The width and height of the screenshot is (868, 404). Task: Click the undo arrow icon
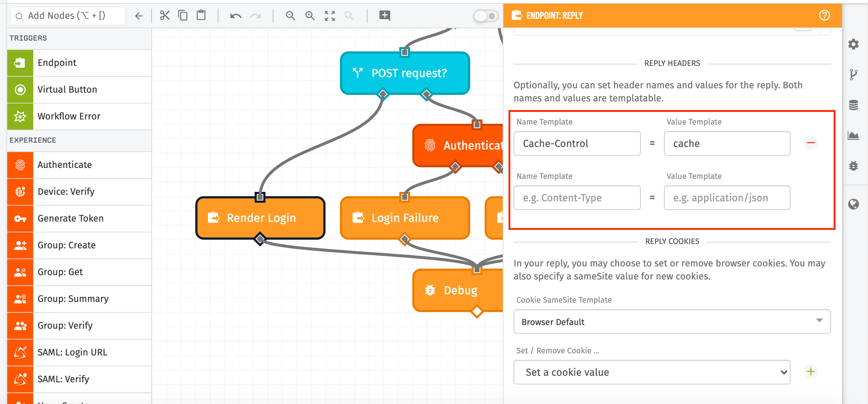pos(235,16)
